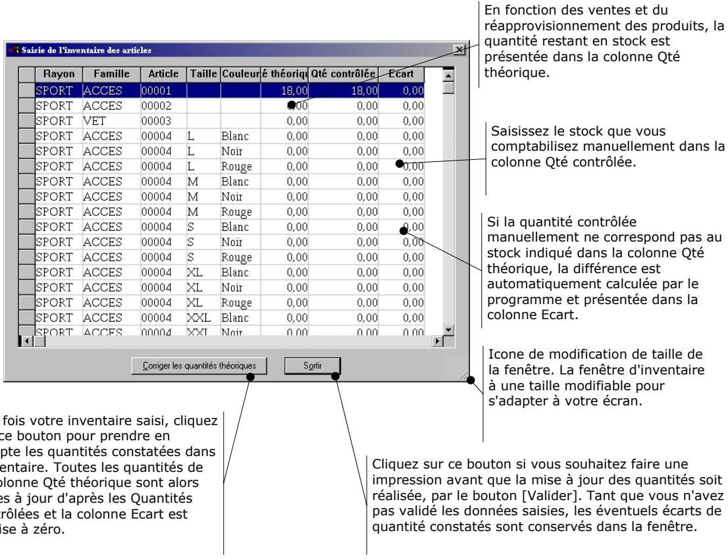This screenshot has width=728, height=560.
Task: Click the window resize grip icon
Action: point(463,376)
